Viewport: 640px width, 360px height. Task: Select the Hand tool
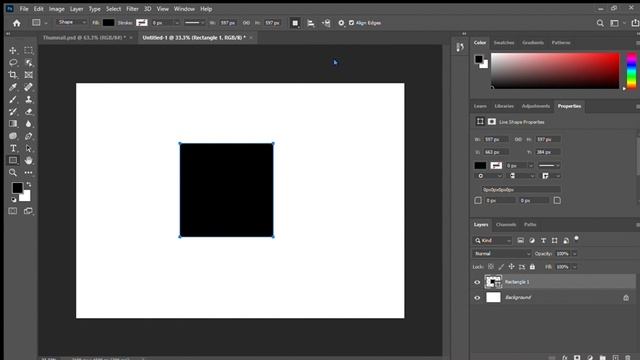(x=28, y=160)
